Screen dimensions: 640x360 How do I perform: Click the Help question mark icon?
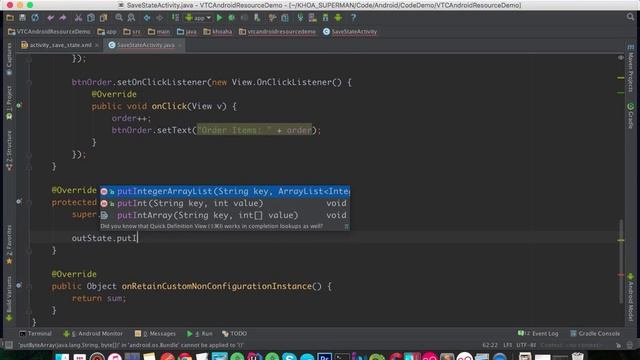tap(353, 18)
